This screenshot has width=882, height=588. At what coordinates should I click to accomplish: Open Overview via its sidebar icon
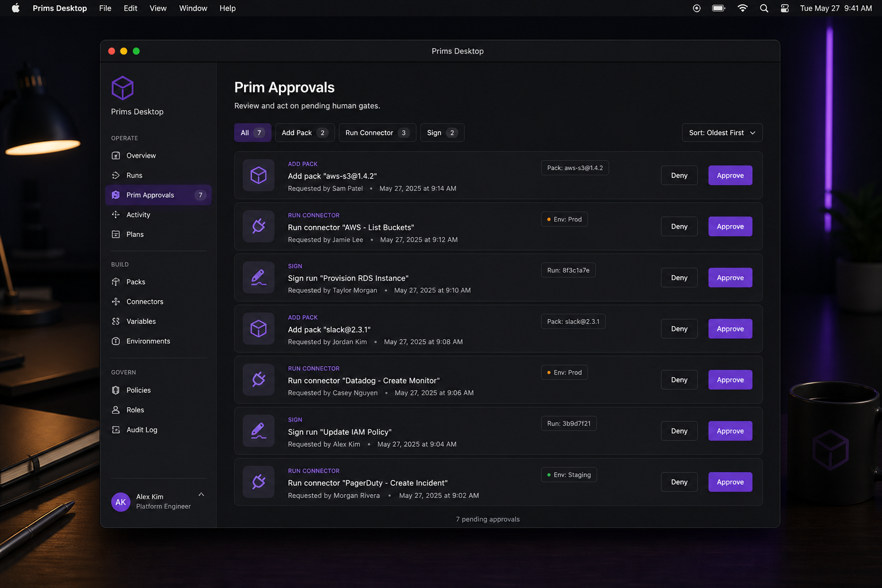[x=116, y=156]
